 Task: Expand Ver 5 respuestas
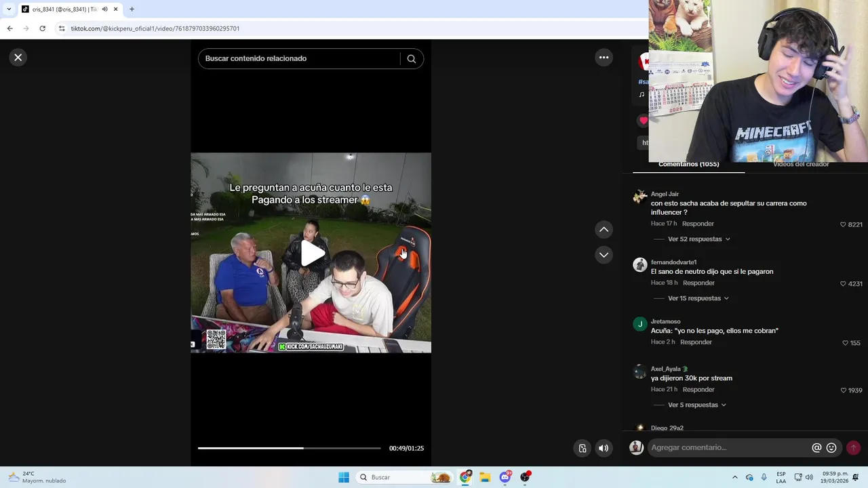coord(696,405)
